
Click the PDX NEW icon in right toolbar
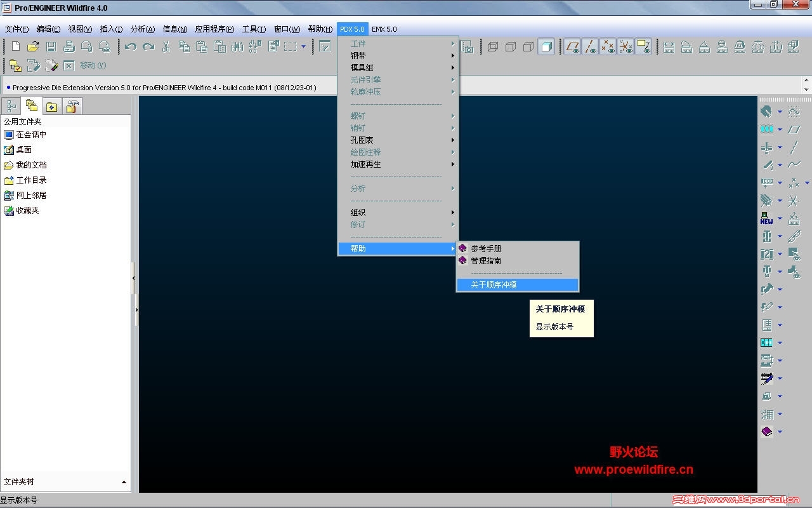767,218
